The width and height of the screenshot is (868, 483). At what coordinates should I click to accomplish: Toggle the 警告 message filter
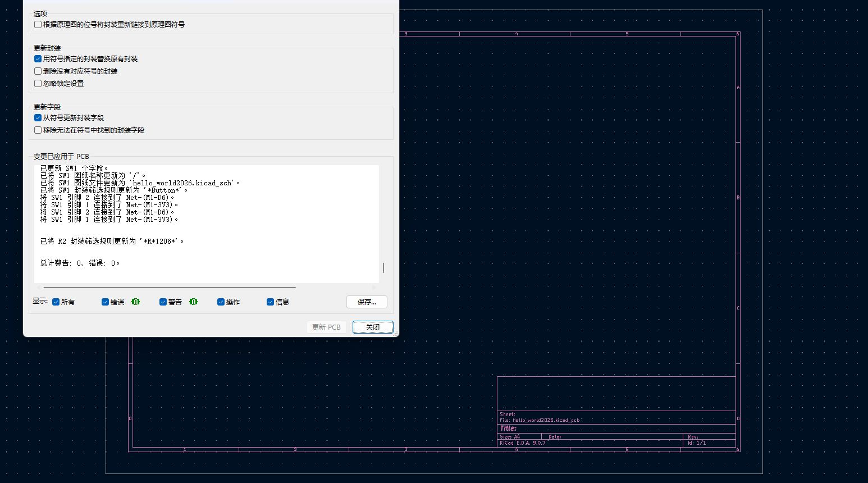(162, 302)
